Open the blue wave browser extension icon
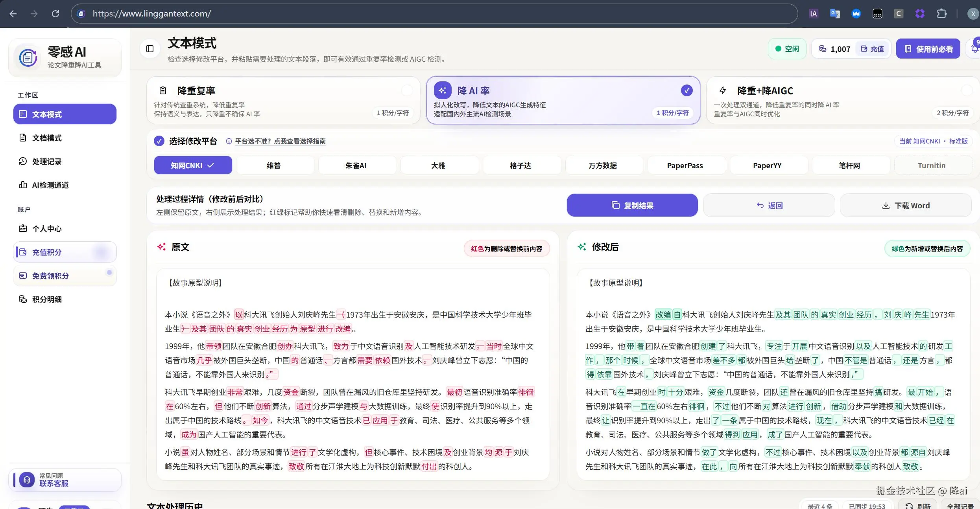Image resolution: width=980 pixels, height=509 pixels. (x=856, y=14)
